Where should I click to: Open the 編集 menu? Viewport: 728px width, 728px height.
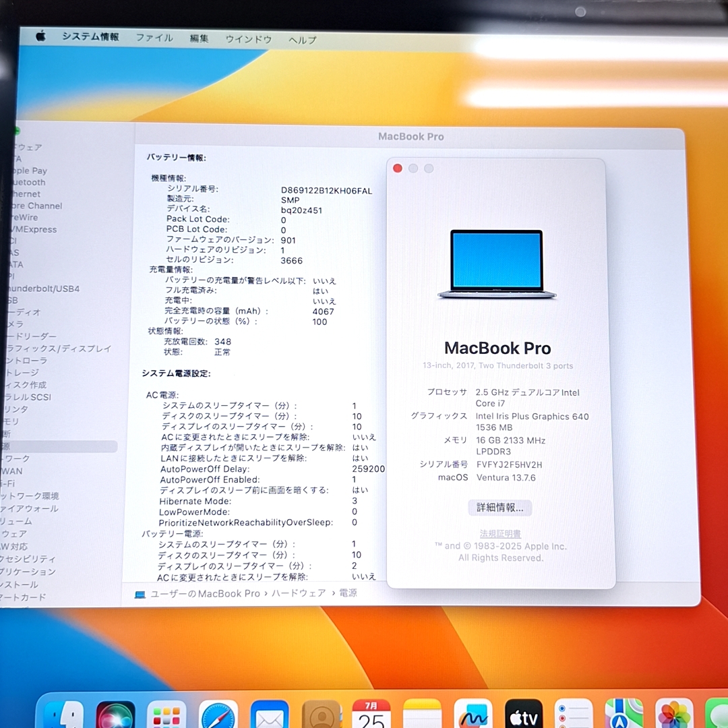click(x=199, y=38)
